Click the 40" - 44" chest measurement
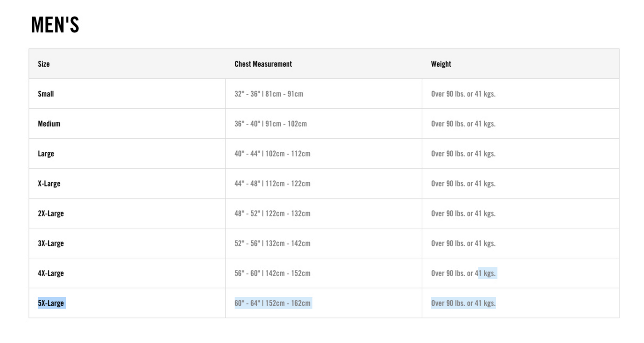The image size is (644, 343). (x=273, y=154)
